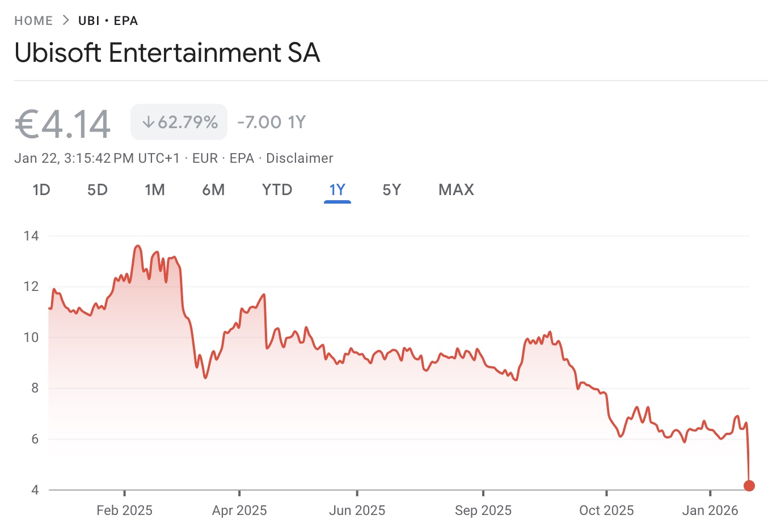Show the YTD performance view
The height and width of the screenshot is (532, 768).
277,190
